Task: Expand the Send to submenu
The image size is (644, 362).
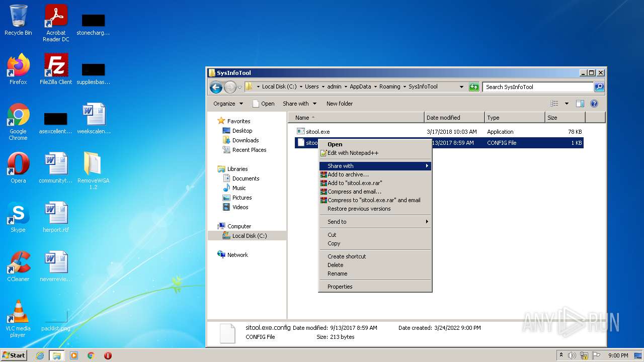Action: pos(375,222)
